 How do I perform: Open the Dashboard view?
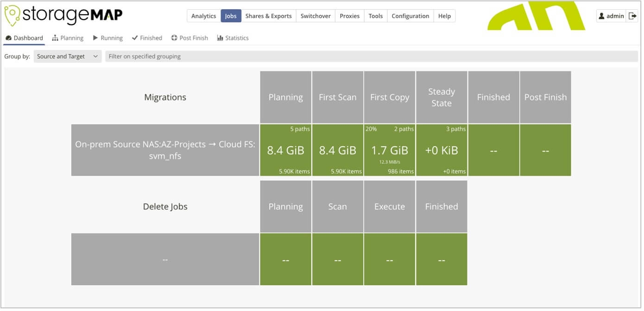pyautogui.click(x=24, y=37)
